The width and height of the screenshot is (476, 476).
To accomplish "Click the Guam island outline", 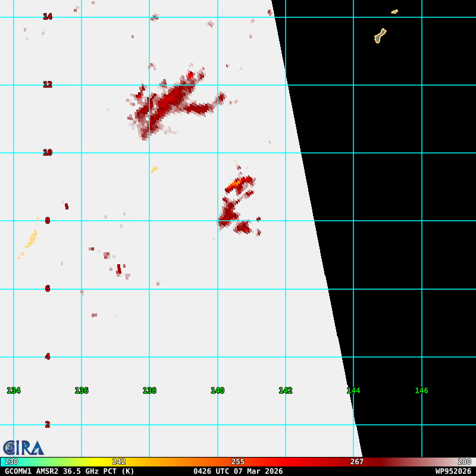I will pyautogui.click(x=380, y=36).
